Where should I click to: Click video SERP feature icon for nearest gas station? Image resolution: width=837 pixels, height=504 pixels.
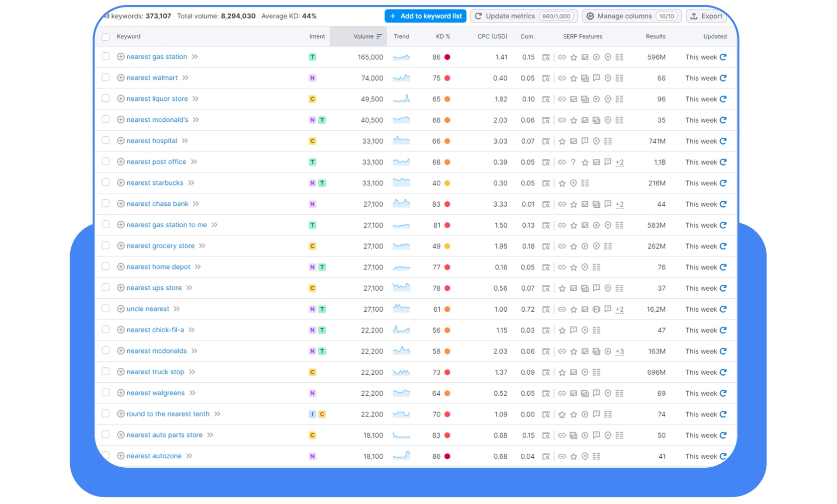pyautogui.click(x=596, y=57)
